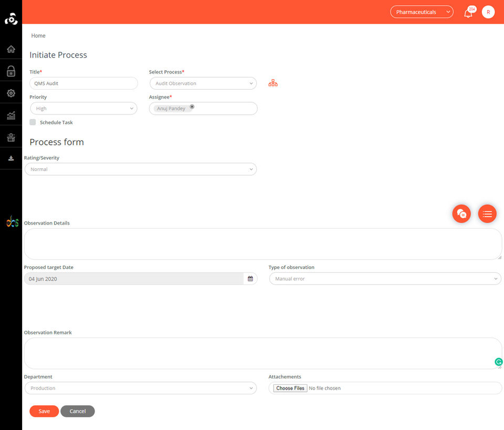
Task: Click the colorful dcs logo in the sidebar
Action: click(x=13, y=221)
